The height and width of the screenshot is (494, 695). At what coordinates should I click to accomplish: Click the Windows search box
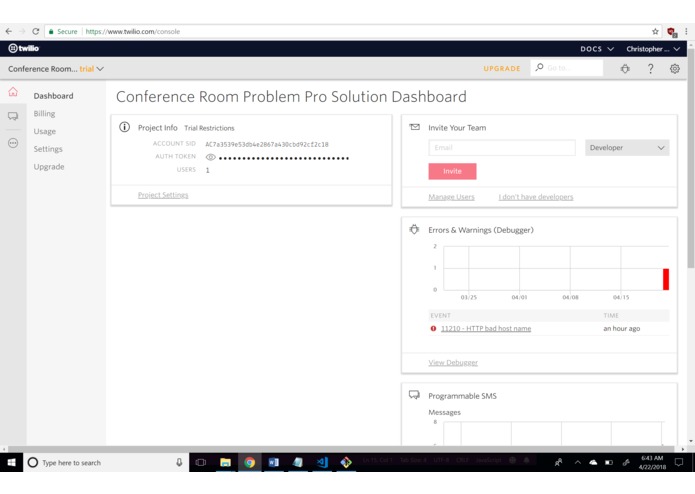105,462
